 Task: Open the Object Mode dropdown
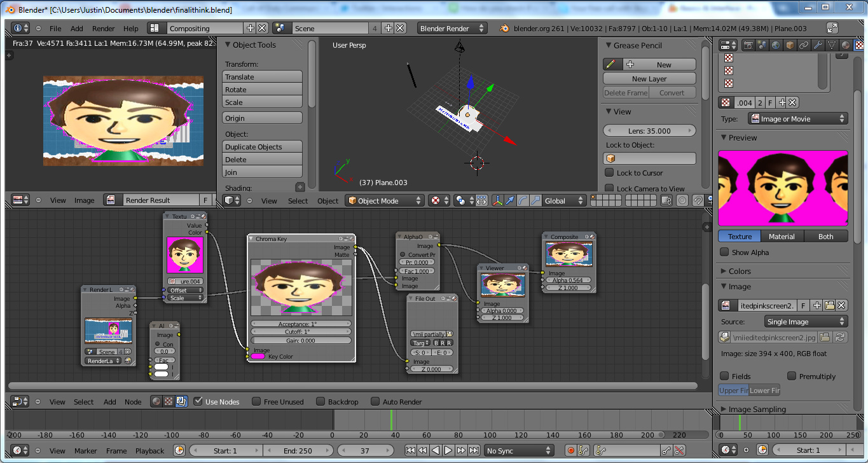(x=385, y=200)
